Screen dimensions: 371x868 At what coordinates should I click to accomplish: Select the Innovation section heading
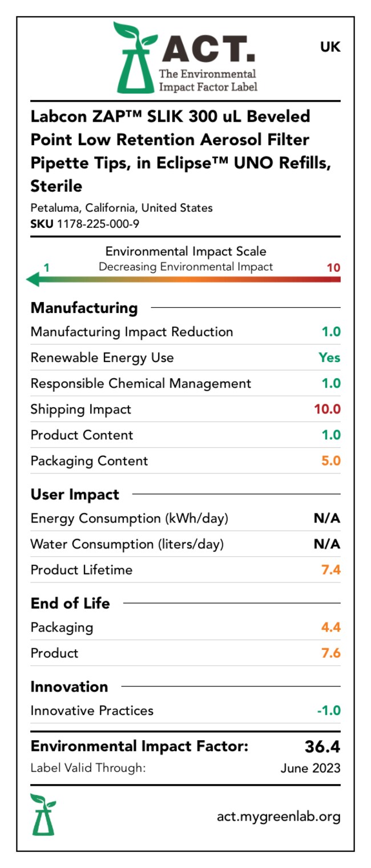tap(69, 686)
